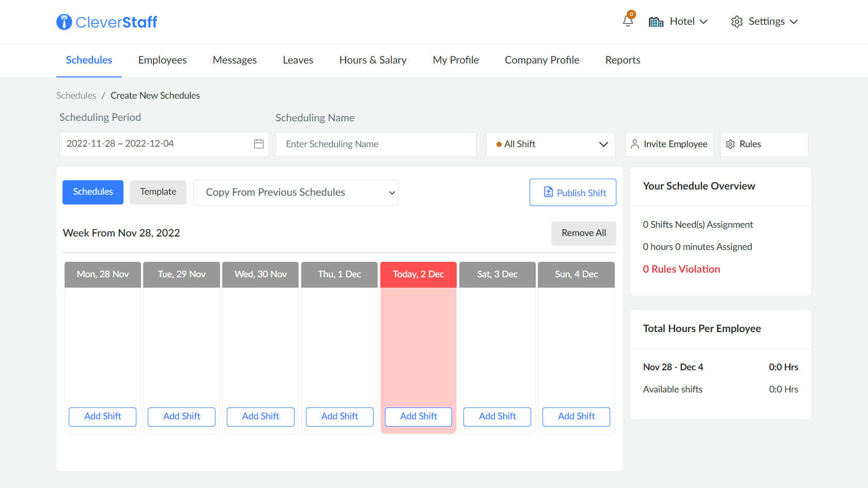Open the Hours & Salary tab
This screenshot has width=868, height=488.
tap(373, 60)
